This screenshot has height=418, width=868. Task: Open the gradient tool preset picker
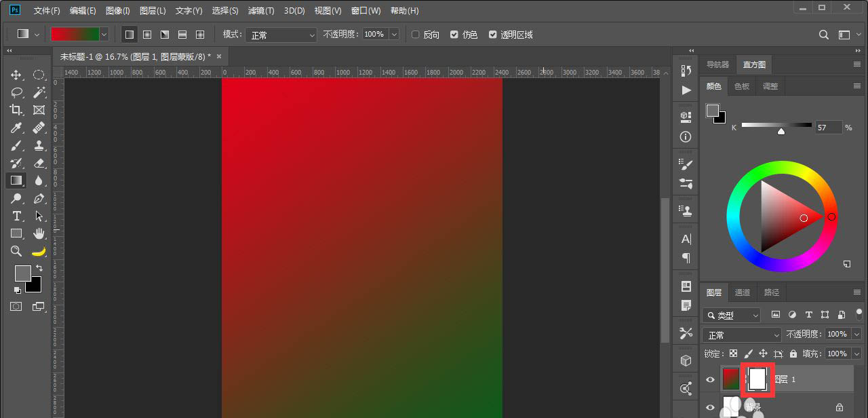pos(28,34)
